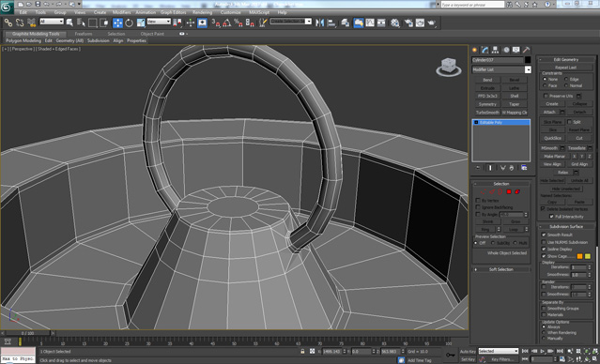Click the Make Planar button
Viewport: 600px width, 364px height.
[555, 156]
